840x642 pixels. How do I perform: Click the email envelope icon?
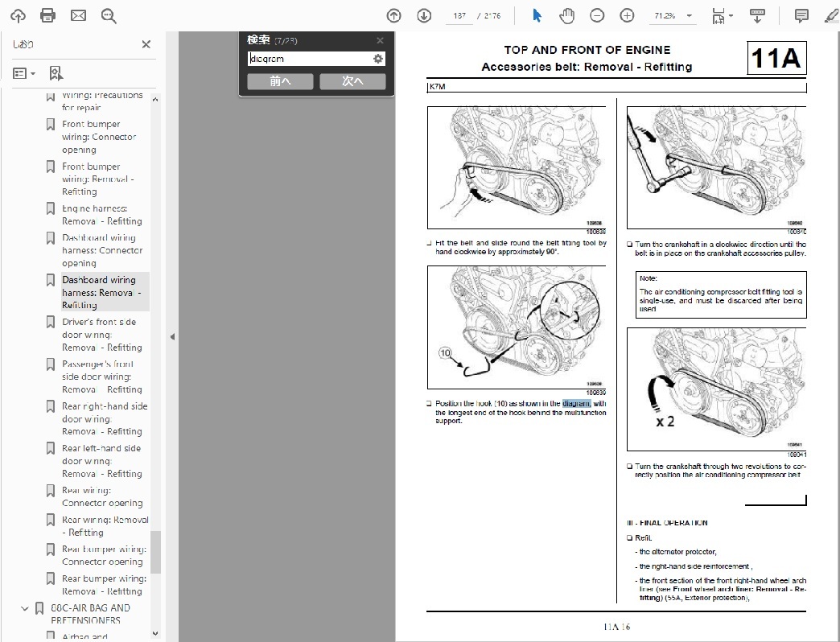[78, 15]
